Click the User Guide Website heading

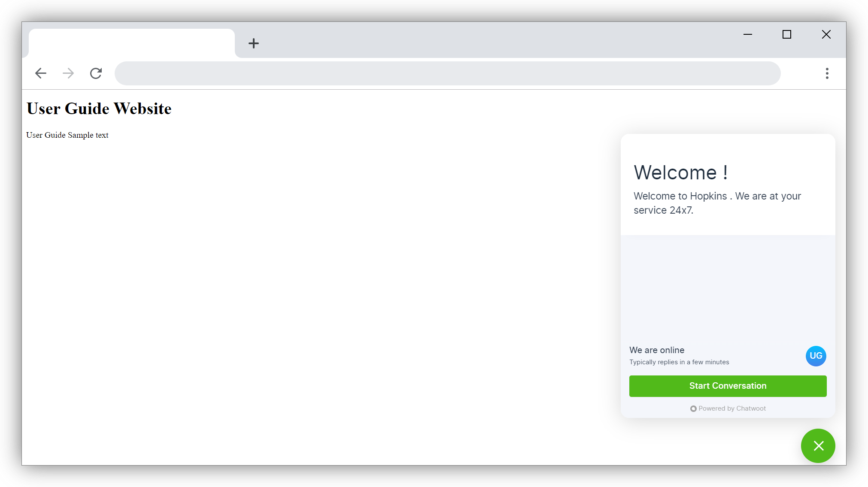(x=98, y=109)
